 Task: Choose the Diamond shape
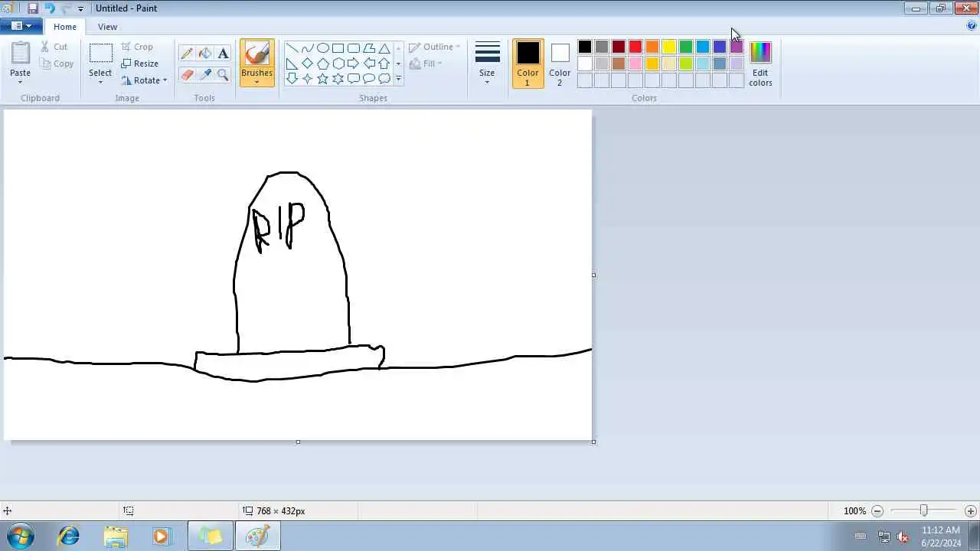[x=307, y=64]
